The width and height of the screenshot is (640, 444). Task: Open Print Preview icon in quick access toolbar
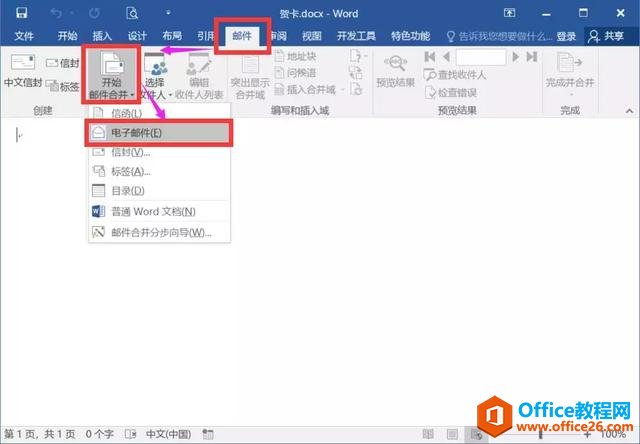[x=132, y=13]
